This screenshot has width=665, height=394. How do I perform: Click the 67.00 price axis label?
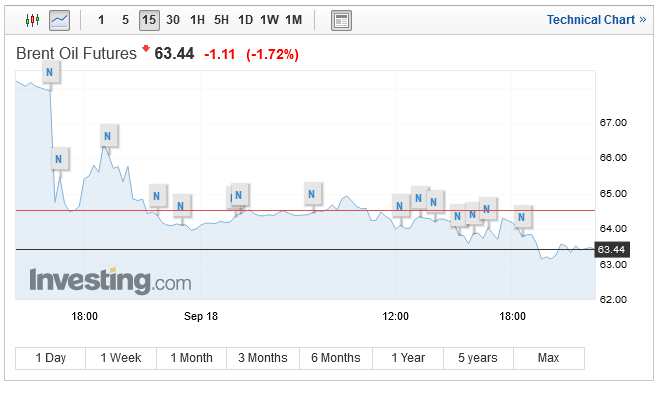click(613, 123)
